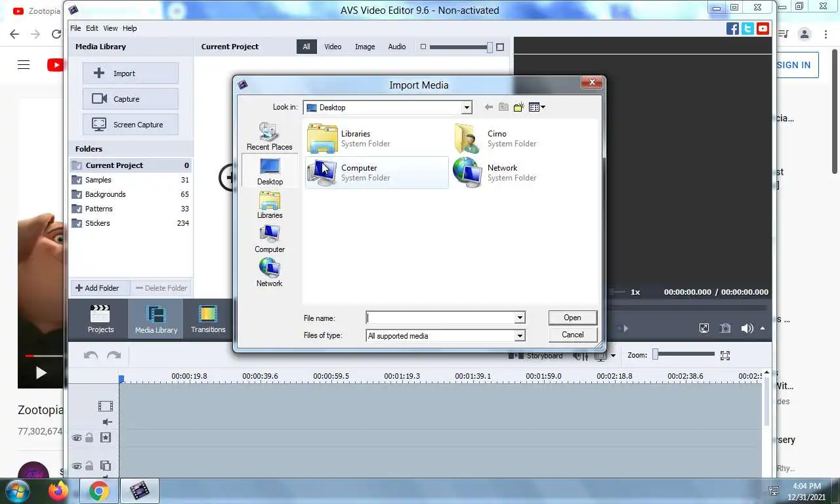Launch Firefox from the taskbar
The height and width of the screenshot is (504, 840).
58,490
